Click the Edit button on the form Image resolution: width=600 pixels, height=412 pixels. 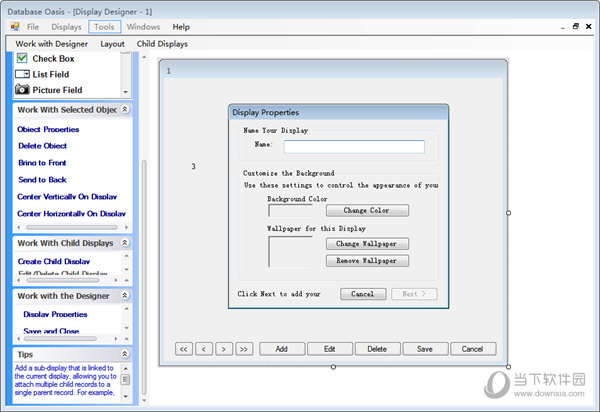pyautogui.click(x=330, y=349)
